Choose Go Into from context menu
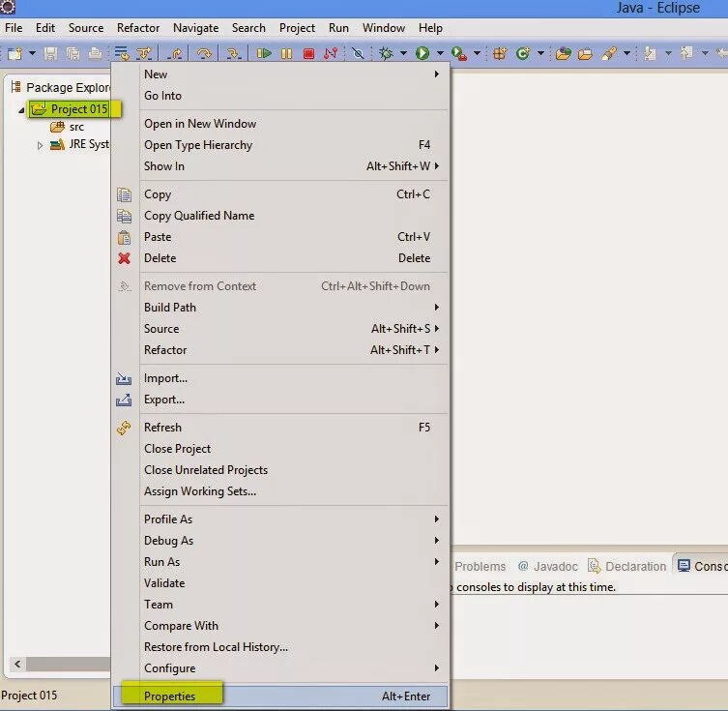This screenshot has width=728, height=711. pos(280,96)
